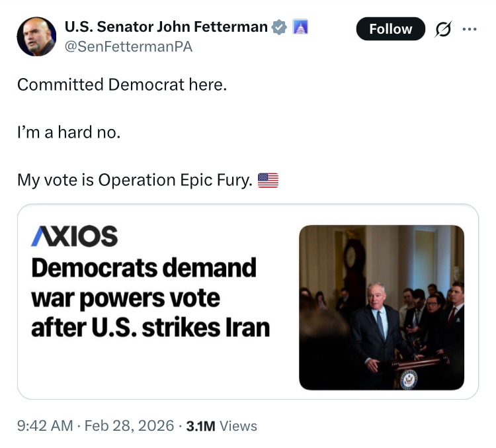
Task: Click the 'My vote is Operation Epic Fury.' text
Action: coord(135,180)
